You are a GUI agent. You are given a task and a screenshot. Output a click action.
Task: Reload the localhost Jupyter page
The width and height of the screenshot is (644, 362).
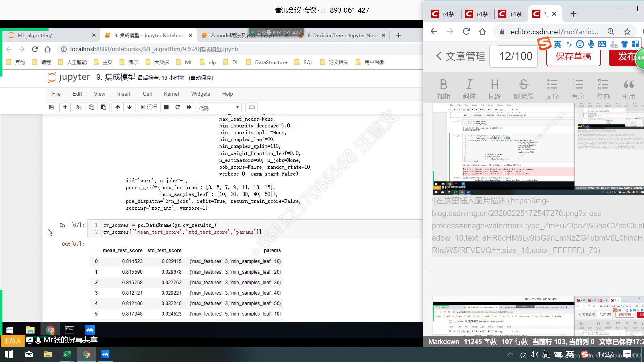35,49
